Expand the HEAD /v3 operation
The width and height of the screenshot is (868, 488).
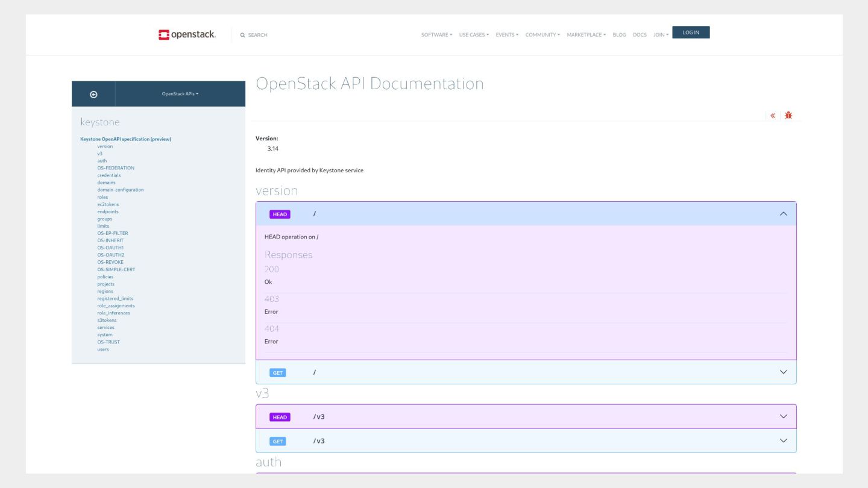pyautogui.click(x=783, y=416)
